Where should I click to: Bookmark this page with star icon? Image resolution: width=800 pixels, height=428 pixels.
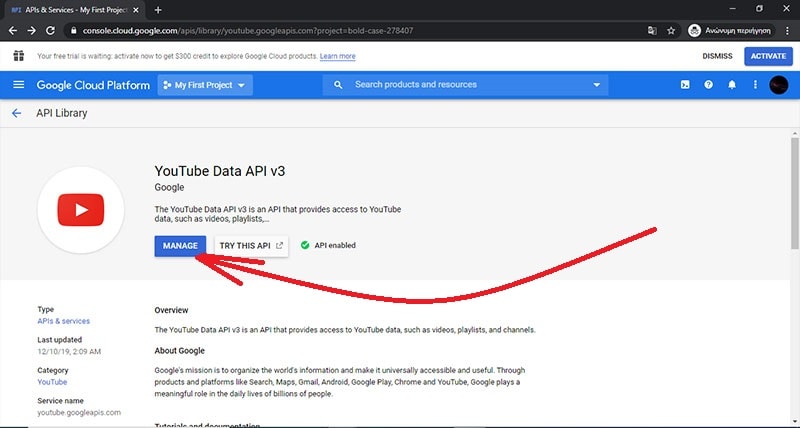click(671, 30)
